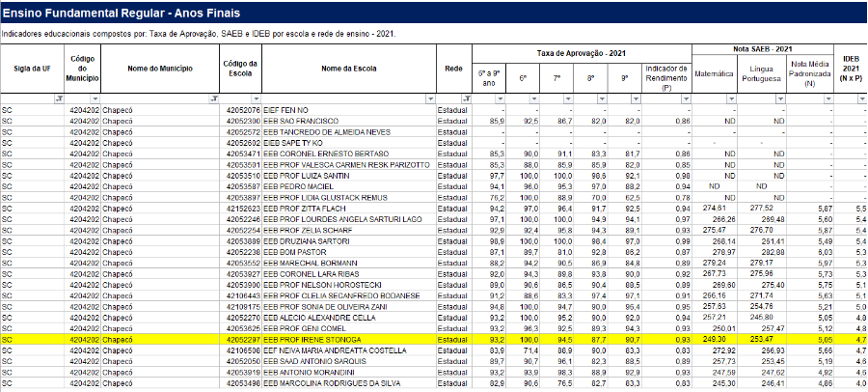Select the 'Nome do Município' column header
This screenshot has height=392, width=868.
tap(160, 69)
